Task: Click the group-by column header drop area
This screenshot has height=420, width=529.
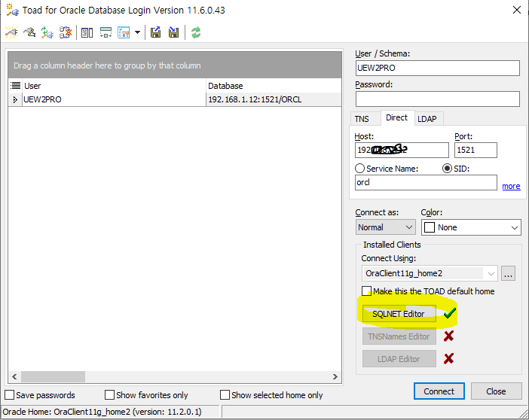Action: coord(175,65)
